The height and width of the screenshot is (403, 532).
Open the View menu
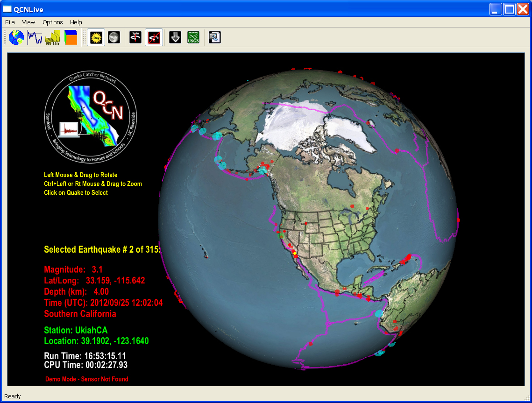pyautogui.click(x=28, y=22)
